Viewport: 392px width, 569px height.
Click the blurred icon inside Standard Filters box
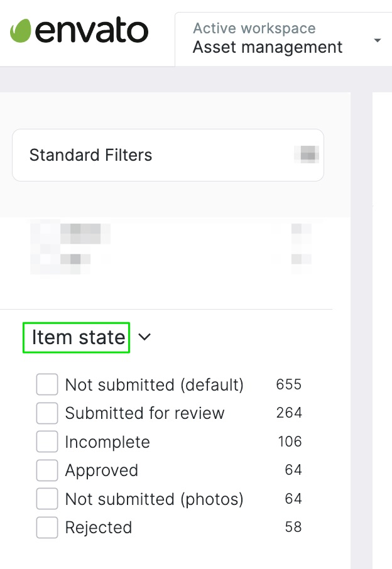(x=309, y=154)
